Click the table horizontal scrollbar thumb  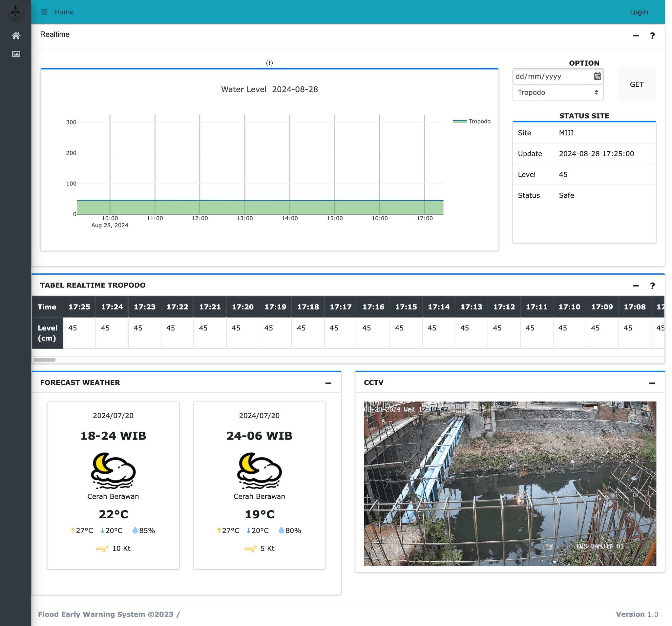[44, 360]
